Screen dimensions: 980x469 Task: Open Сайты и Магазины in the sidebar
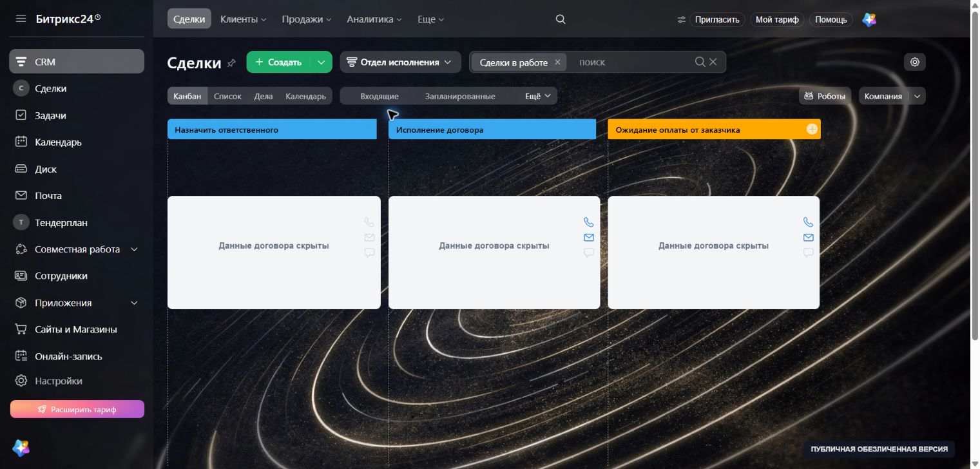coord(77,329)
